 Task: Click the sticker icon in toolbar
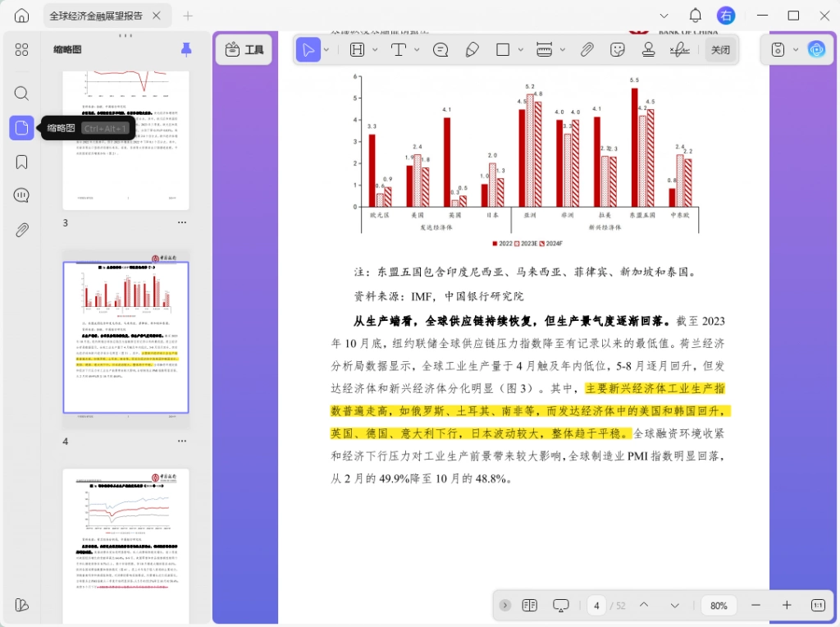click(x=618, y=50)
